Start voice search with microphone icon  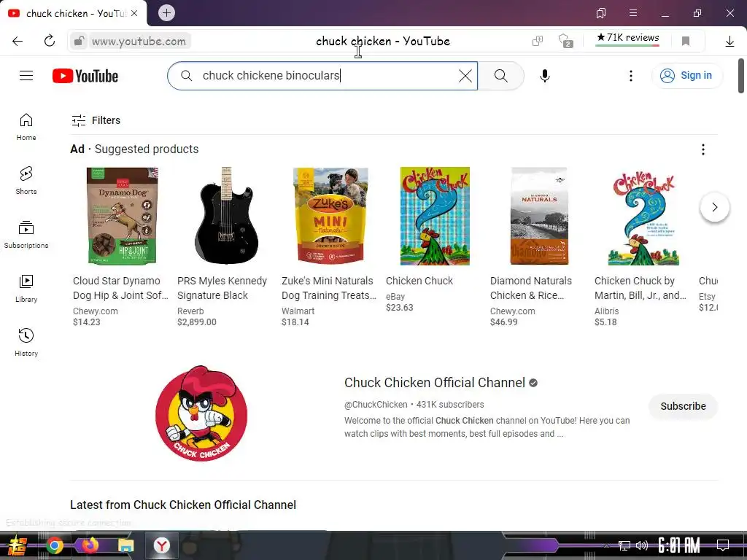[544, 76]
